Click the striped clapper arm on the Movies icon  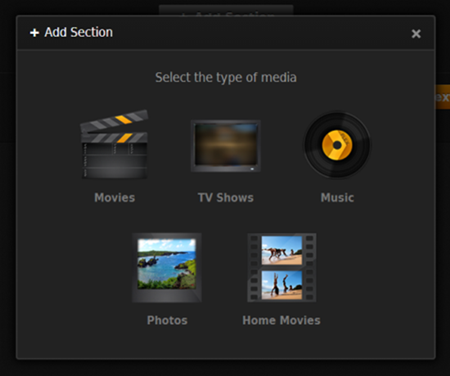[x=114, y=121]
